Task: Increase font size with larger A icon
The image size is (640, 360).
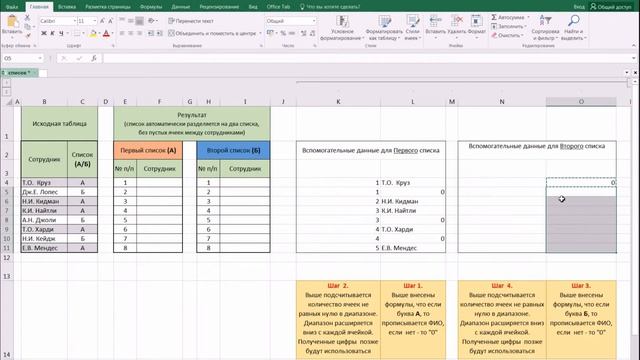Action: pyautogui.click(x=102, y=21)
